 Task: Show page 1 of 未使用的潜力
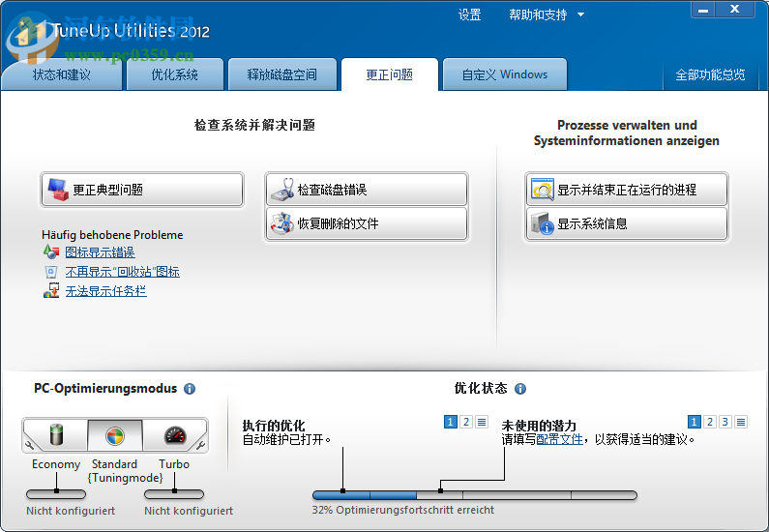[x=694, y=422]
